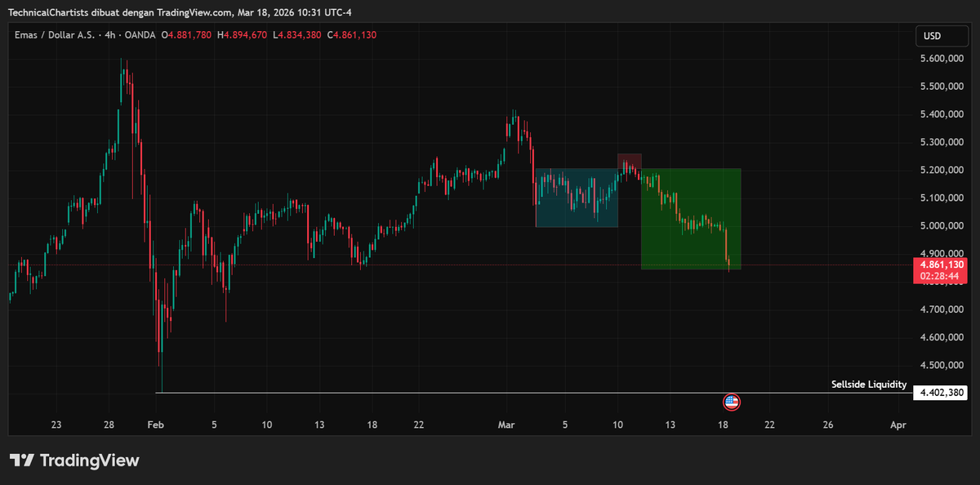
Task: Click the 02:28:44 candle countdown timer
Action: (x=941, y=277)
